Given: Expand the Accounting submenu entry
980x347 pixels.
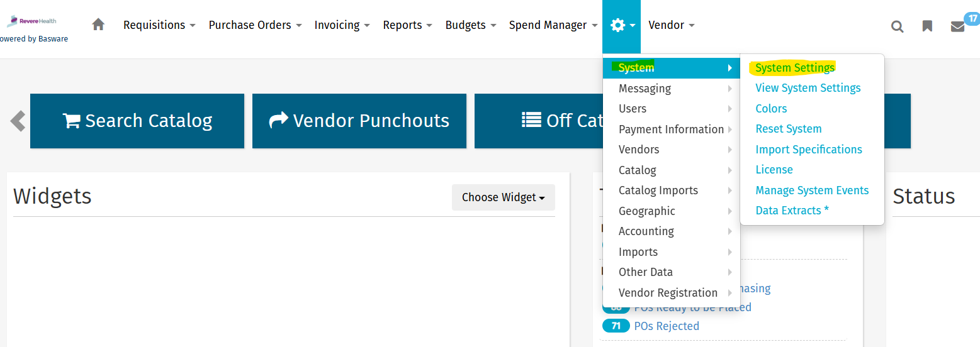Looking at the screenshot, I should click(646, 231).
